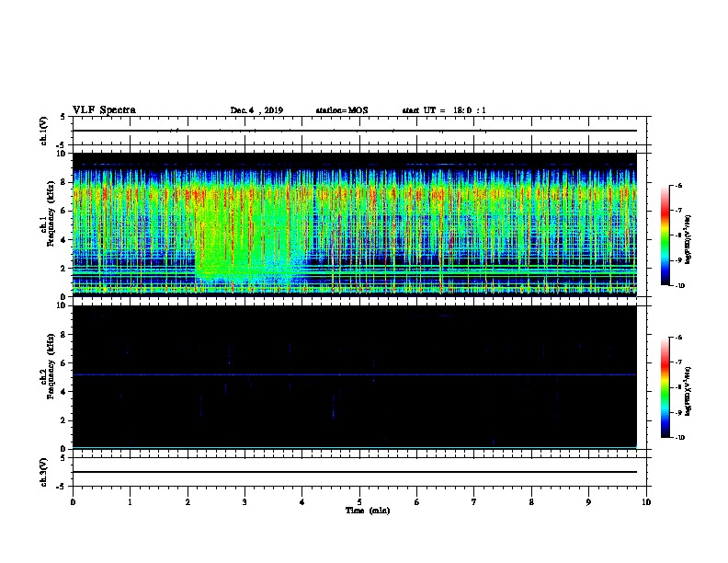Click tick label "2" on the Time axis

(188, 502)
